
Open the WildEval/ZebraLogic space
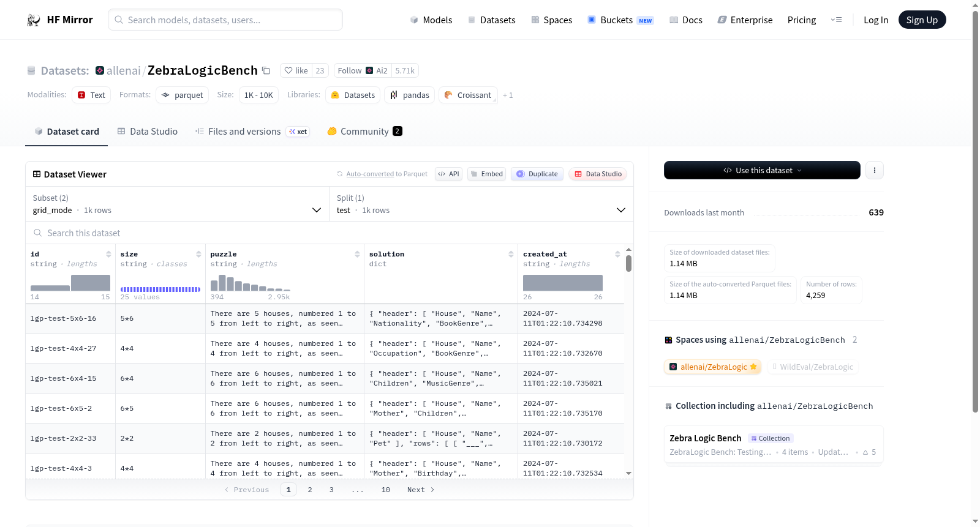812,367
